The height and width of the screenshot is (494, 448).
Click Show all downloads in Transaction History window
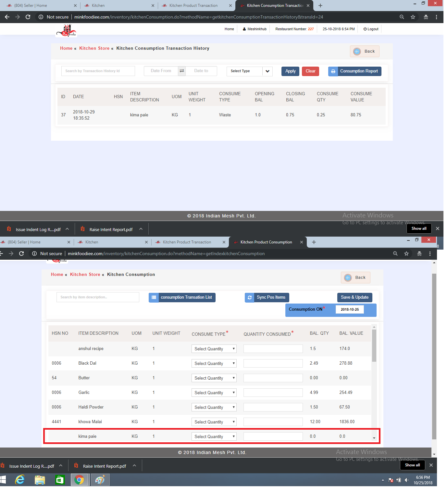pyautogui.click(x=419, y=228)
